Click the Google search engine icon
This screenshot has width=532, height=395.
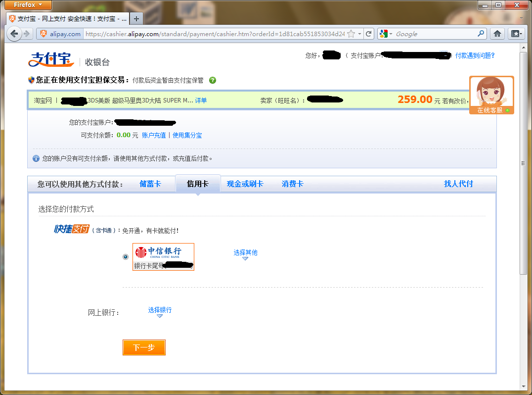[383, 34]
